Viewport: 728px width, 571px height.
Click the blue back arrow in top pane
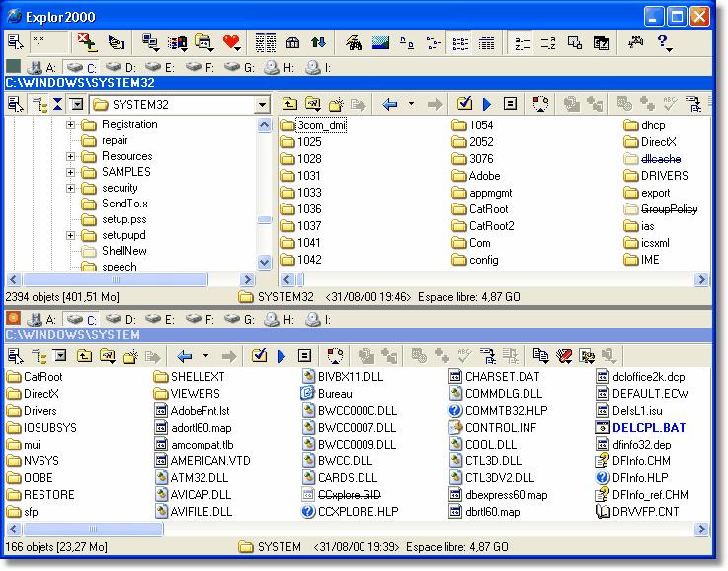tap(389, 104)
